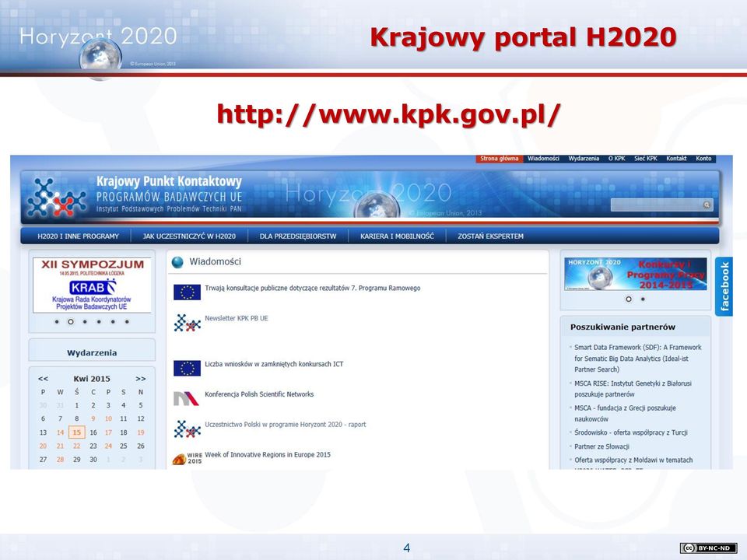The height and width of the screenshot is (560, 747).
Task: Click the Kwi 2015 month label
Action: 92,379
